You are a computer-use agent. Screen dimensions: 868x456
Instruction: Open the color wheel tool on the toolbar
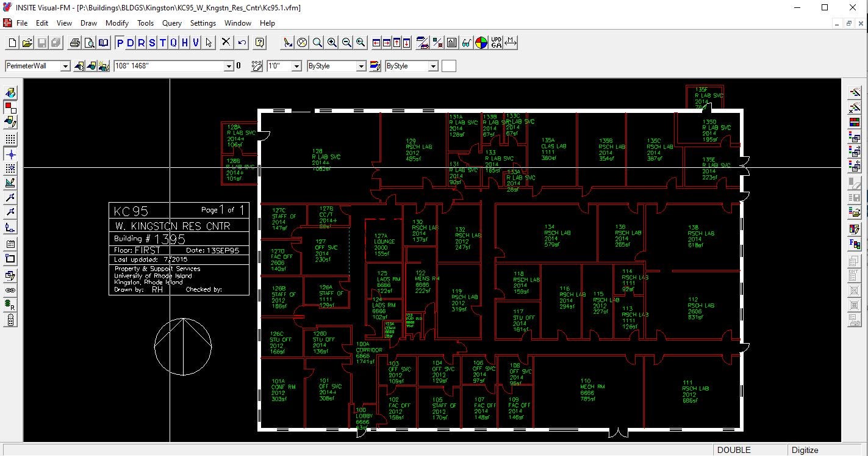coord(482,43)
